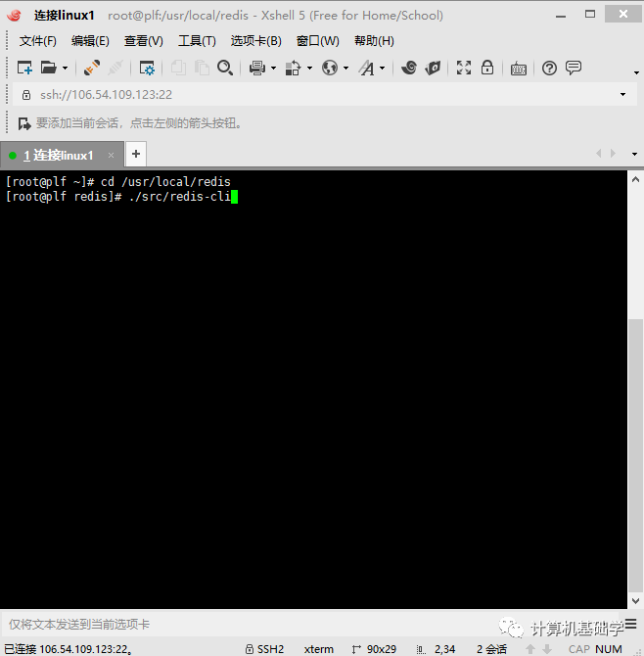Viewport: 644px width, 656px height.
Task: Click the Xmanager icon beside the swirl
Action: point(433,68)
